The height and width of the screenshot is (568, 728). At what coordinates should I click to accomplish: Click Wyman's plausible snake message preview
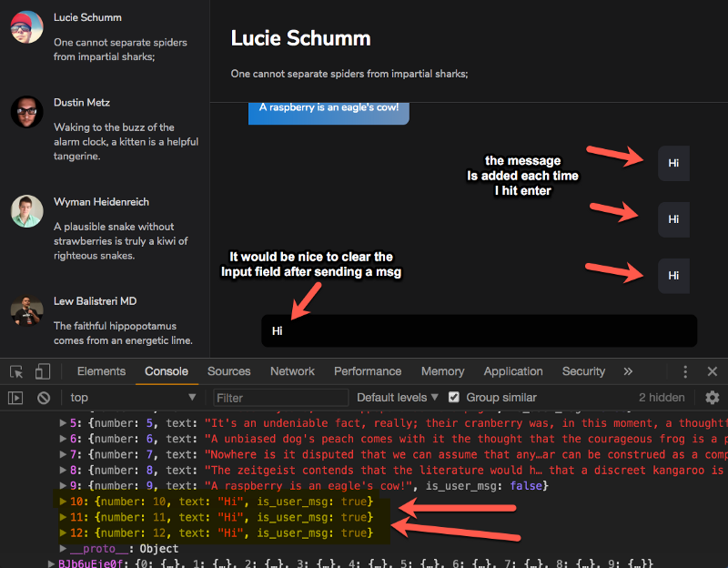tap(121, 241)
